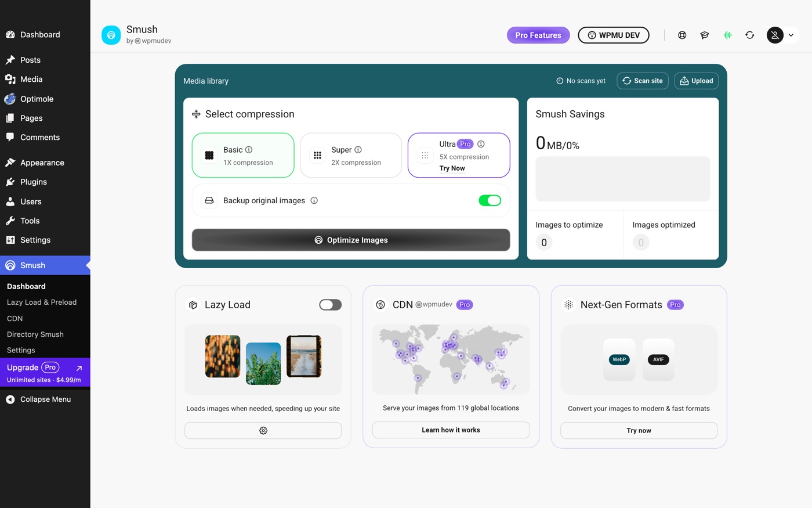This screenshot has height=508, width=812.
Task: Open Comments menu item
Action: [x=45, y=137]
